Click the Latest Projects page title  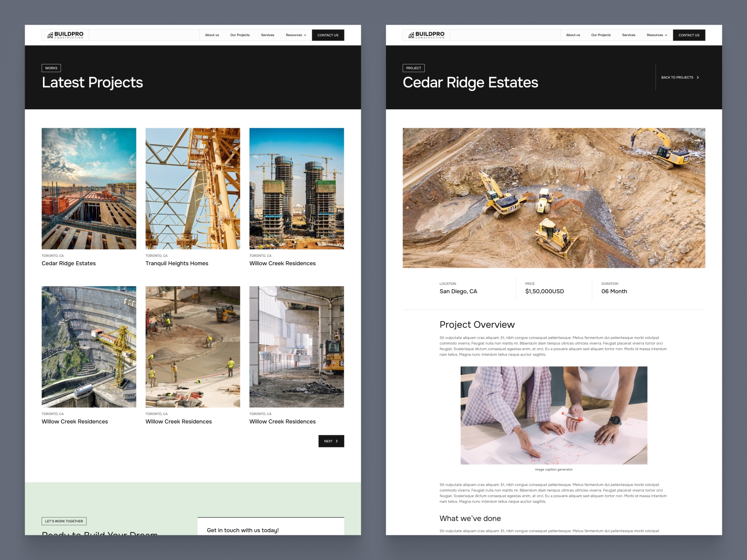tap(92, 83)
